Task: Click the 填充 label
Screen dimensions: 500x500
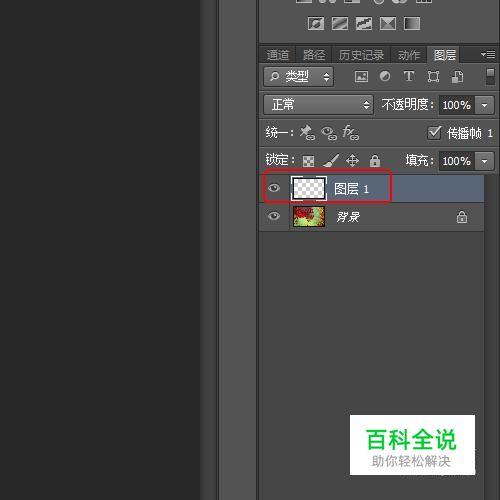Action: (x=419, y=161)
